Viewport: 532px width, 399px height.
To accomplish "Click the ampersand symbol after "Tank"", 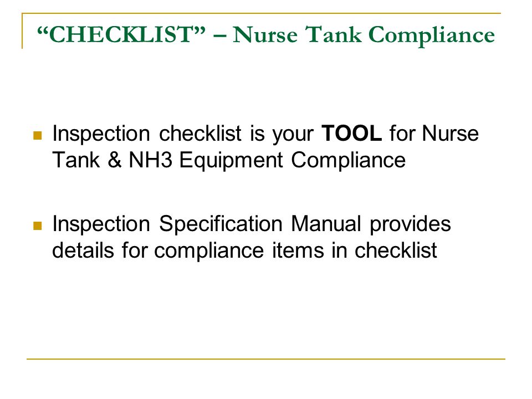I will point(115,160).
